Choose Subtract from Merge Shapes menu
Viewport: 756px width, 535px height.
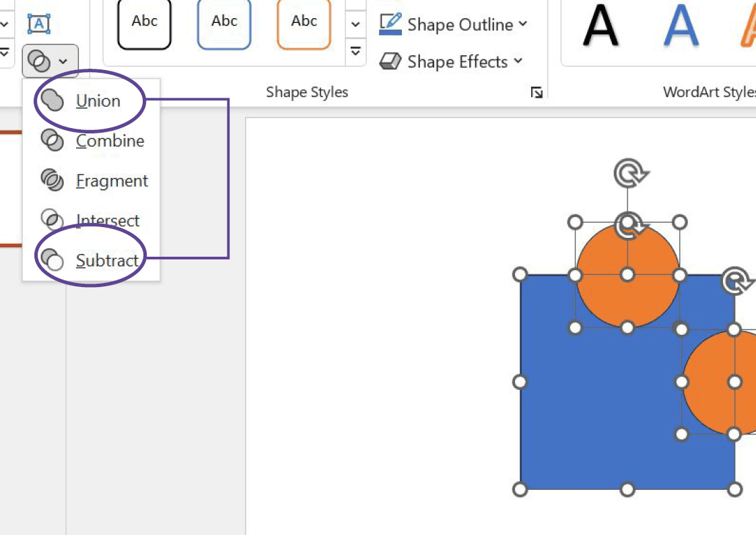tap(91, 260)
